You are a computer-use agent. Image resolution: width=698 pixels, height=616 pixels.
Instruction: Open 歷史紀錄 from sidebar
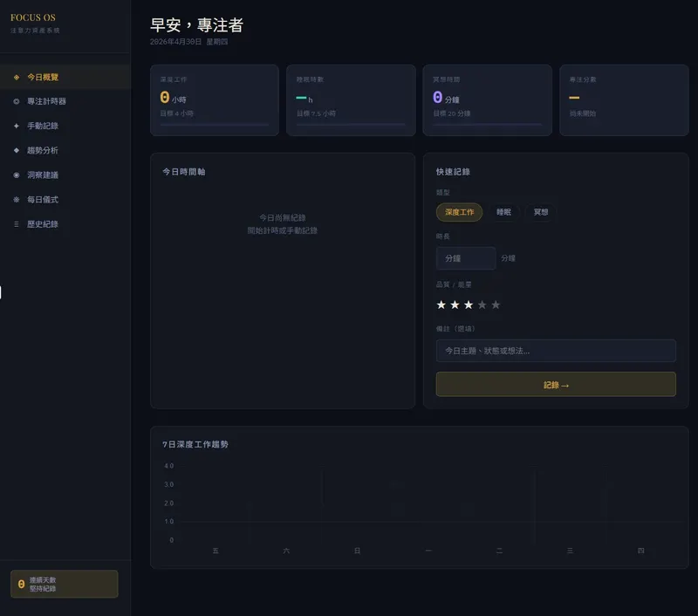click(x=65, y=224)
